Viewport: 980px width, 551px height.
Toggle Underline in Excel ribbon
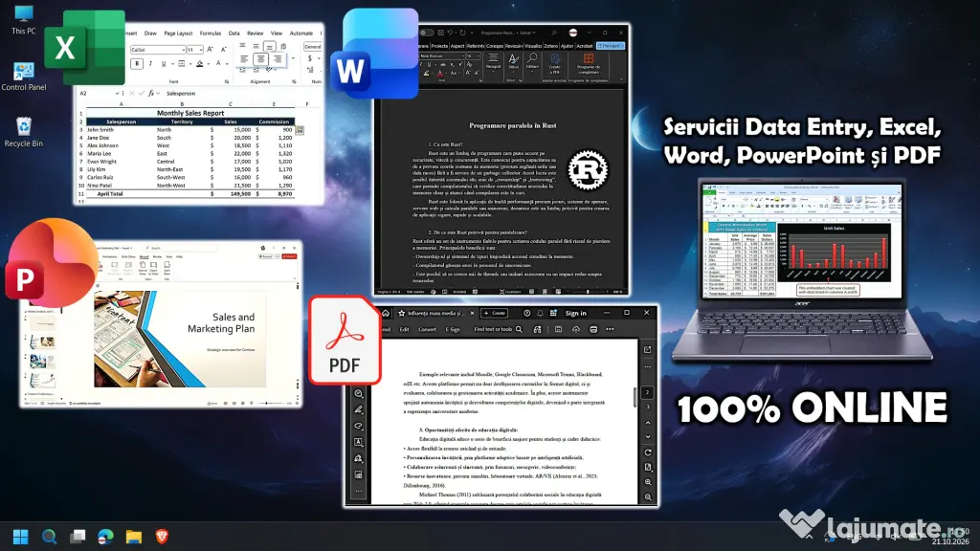164,63
